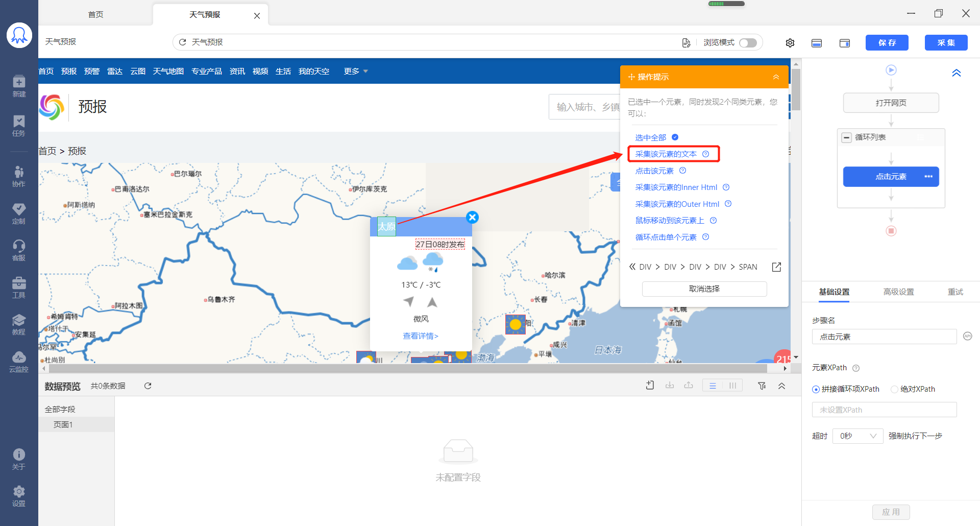Select the 绝对XPath radio option

tap(894, 389)
